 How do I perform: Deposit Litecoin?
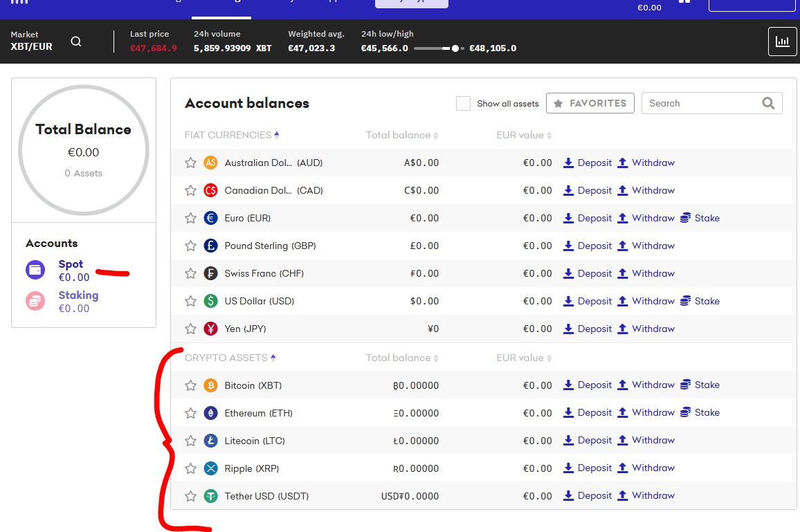coord(588,440)
